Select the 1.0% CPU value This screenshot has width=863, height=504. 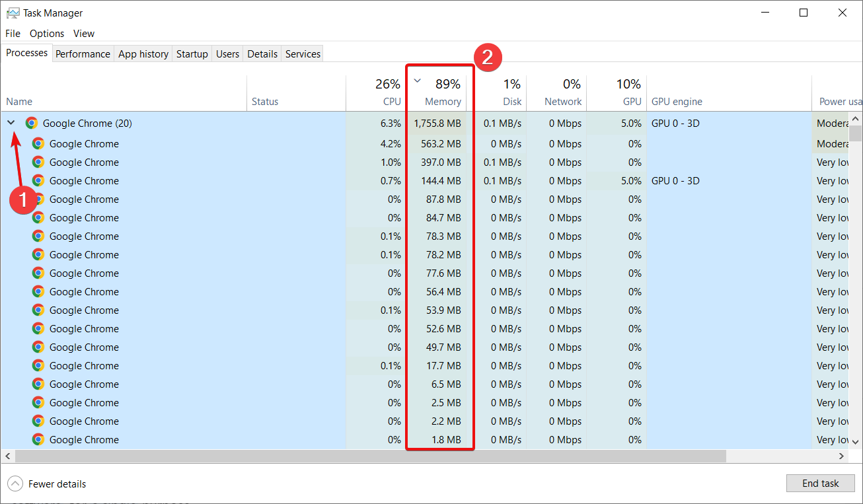pos(391,162)
